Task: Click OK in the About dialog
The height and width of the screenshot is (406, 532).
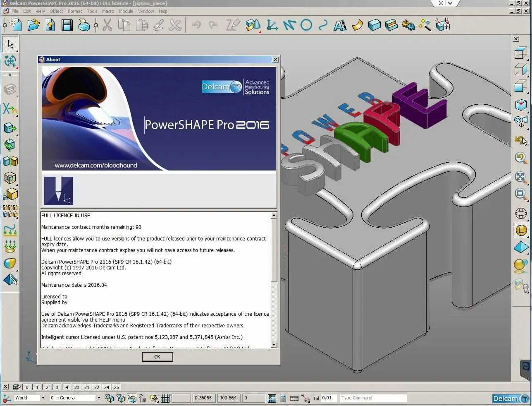Action: (157, 357)
